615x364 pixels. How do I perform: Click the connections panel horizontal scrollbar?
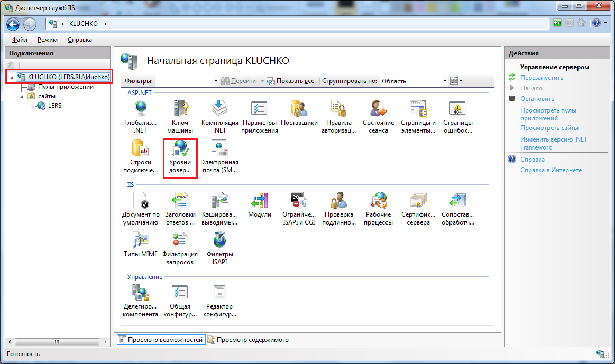[x=57, y=342]
